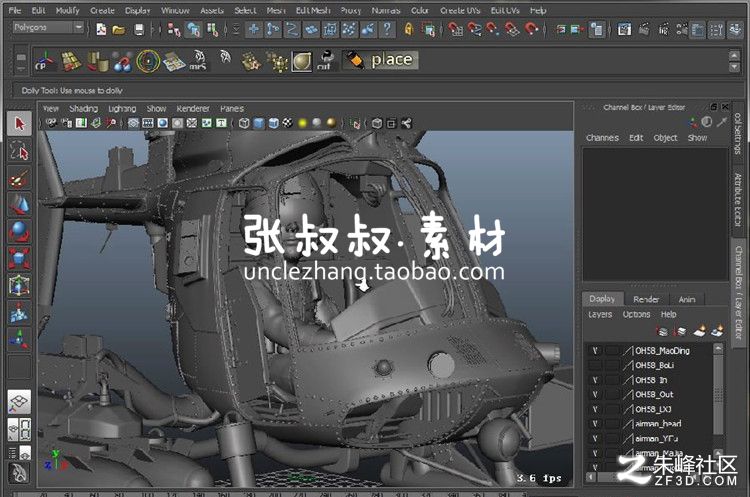Open the File menu
The width and height of the screenshot is (750, 497).
tap(15, 10)
